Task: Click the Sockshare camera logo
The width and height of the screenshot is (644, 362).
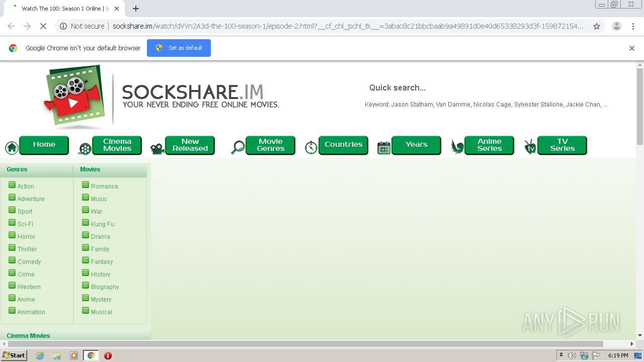Action: 74,96
